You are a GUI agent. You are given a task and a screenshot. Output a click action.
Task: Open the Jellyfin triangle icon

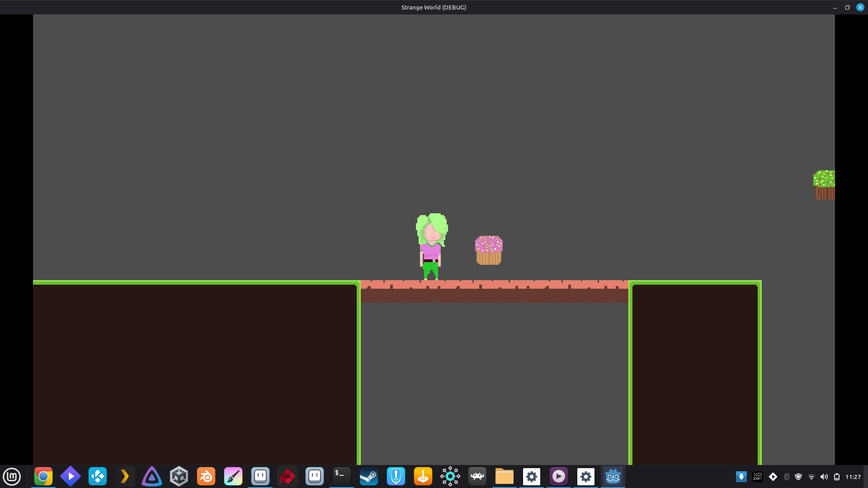click(x=152, y=477)
